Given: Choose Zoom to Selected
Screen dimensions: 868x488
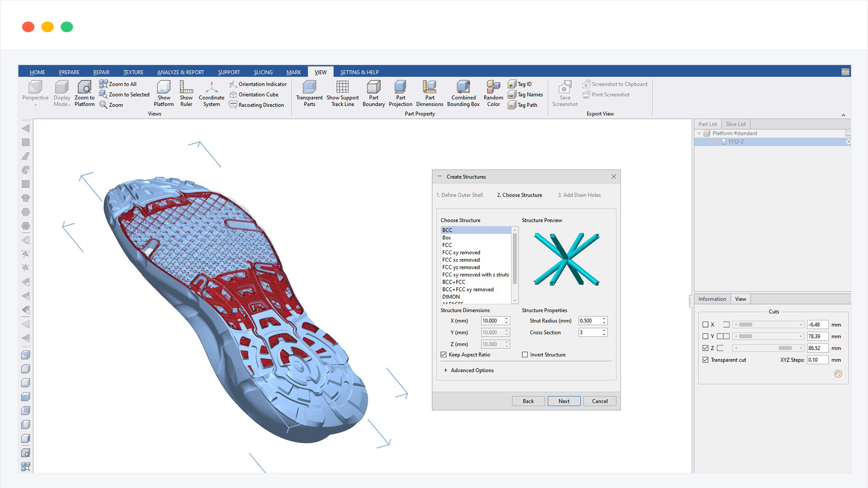Looking at the screenshot, I should (x=124, y=94).
